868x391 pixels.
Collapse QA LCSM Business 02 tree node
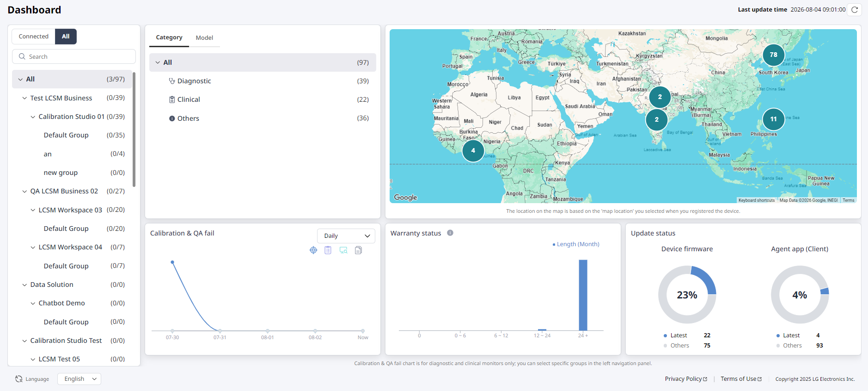(x=24, y=192)
